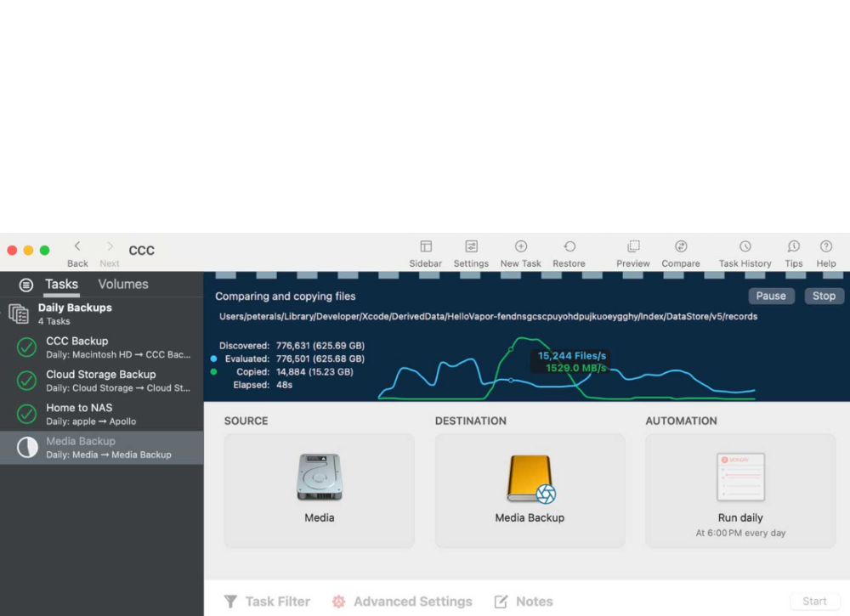Click the Media Backup half-circle progress icon
Image resolution: width=850 pixels, height=616 pixels.
[27, 448]
